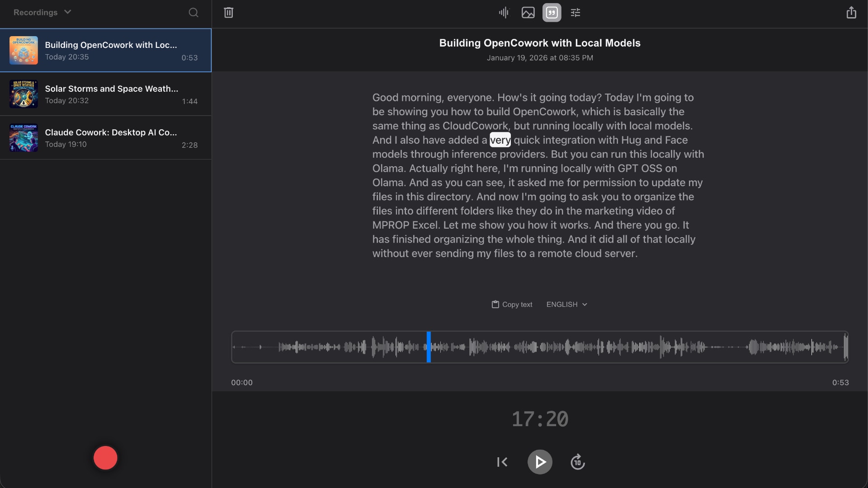Screen dimensions: 868x488
Task: Click the date 'January 19, 2026 at 08:35 PM'
Action: pos(540,58)
